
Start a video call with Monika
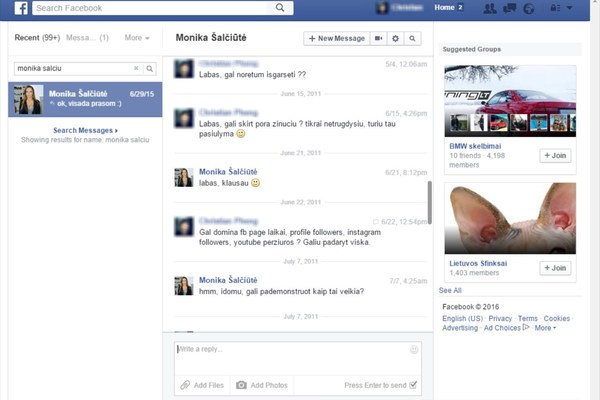click(x=378, y=38)
